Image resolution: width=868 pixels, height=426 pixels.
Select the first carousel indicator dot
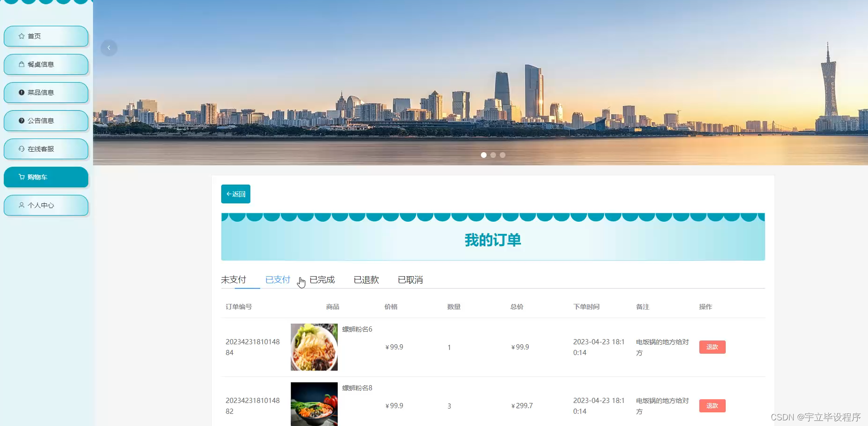(x=484, y=155)
